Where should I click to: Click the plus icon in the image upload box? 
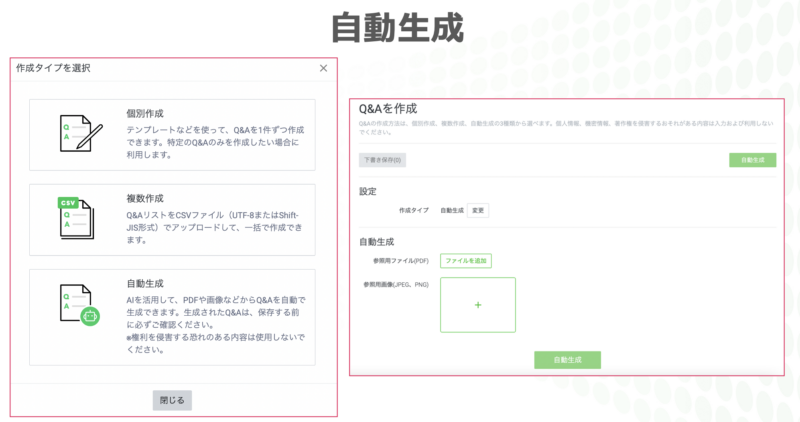477,304
